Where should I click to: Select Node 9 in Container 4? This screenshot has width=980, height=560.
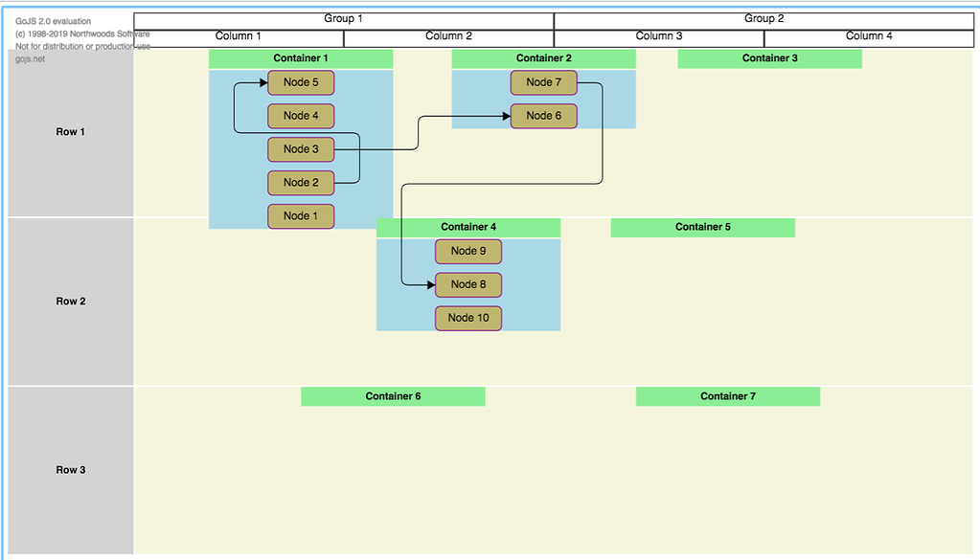467,251
